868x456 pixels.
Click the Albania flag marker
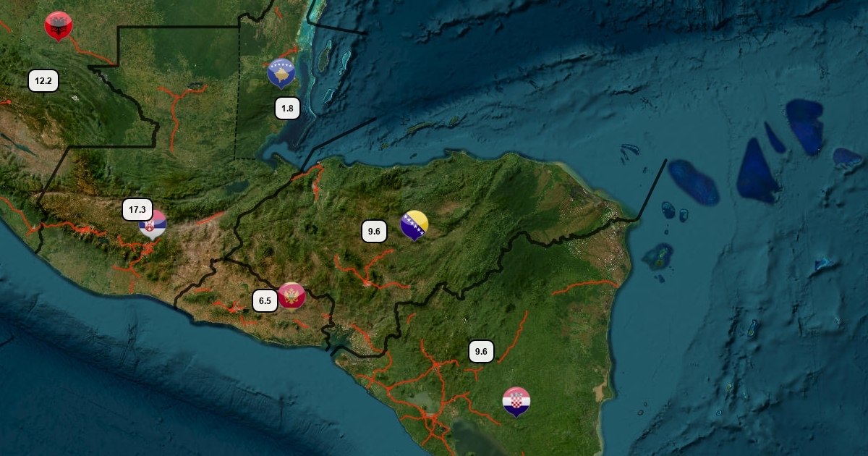point(58,25)
